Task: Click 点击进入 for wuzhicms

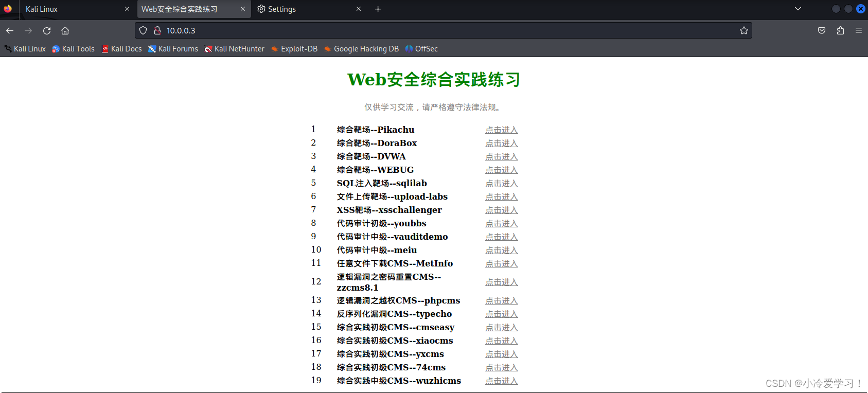Action: point(502,381)
